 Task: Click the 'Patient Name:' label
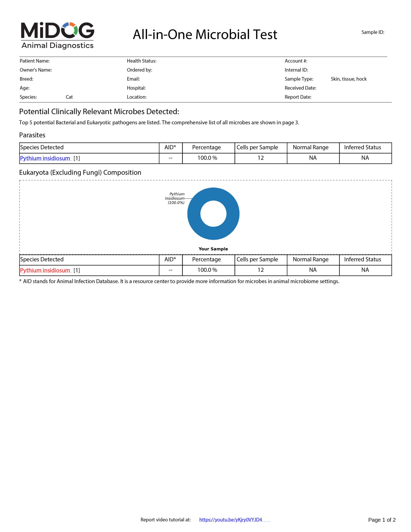(34, 61)
